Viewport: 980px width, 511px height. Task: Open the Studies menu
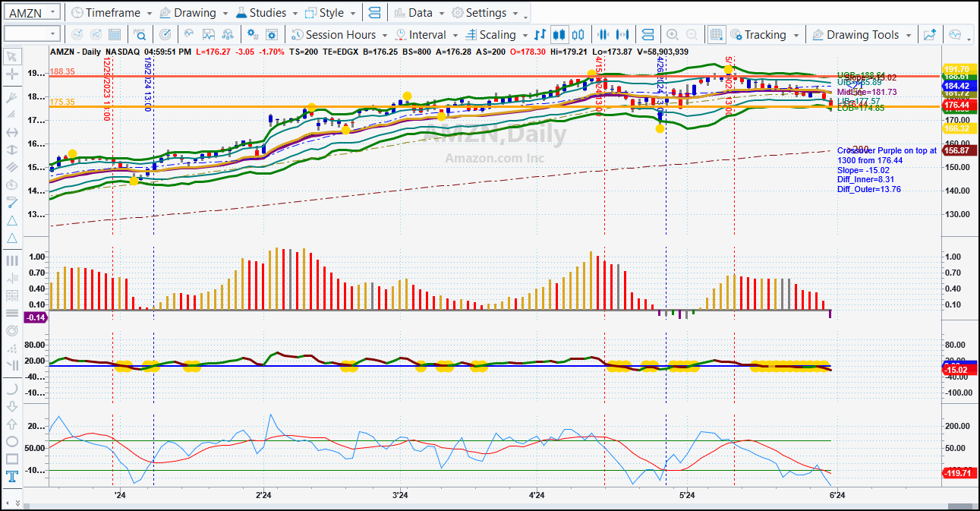click(x=268, y=13)
